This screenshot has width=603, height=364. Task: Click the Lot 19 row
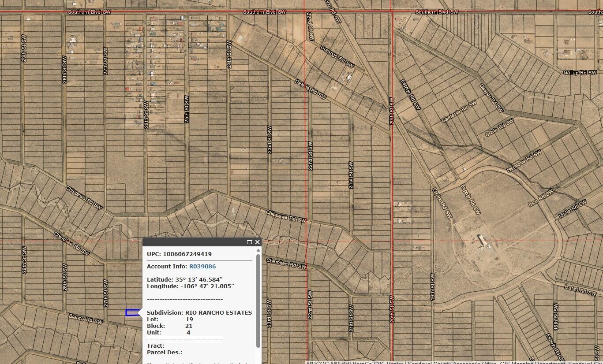tap(170, 319)
